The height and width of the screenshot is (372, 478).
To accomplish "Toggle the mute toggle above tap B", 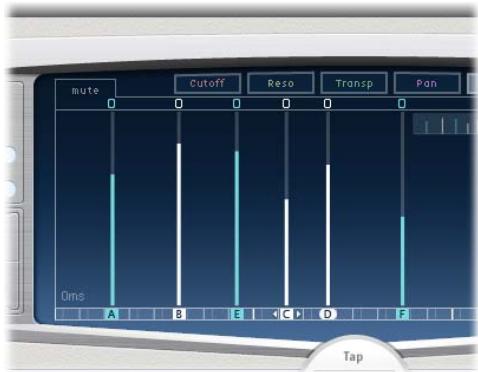I will click(x=179, y=104).
